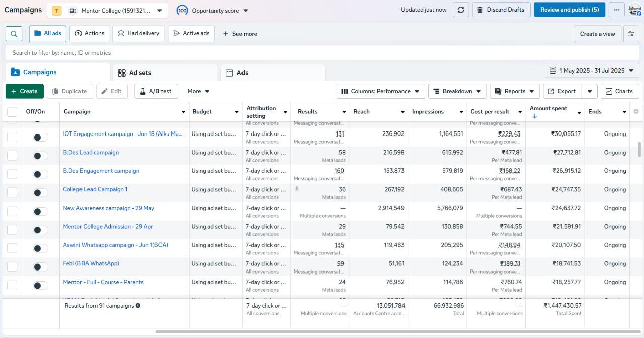Toggle switch for Febi (BBA WhatsApp) campaign

(x=40, y=267)
